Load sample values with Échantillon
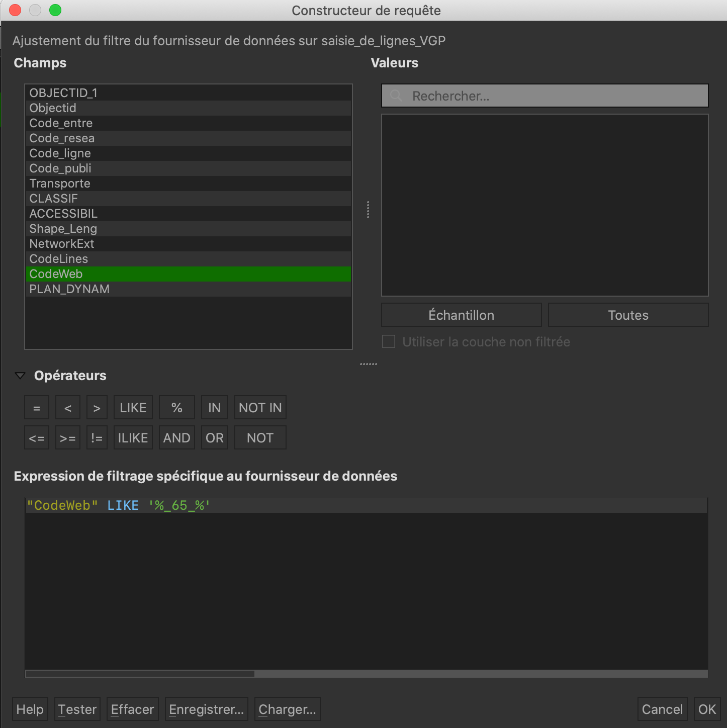Image resolution: width=727 pixels, height=728 pixels. pyautogui.click(x=461, y=315)
